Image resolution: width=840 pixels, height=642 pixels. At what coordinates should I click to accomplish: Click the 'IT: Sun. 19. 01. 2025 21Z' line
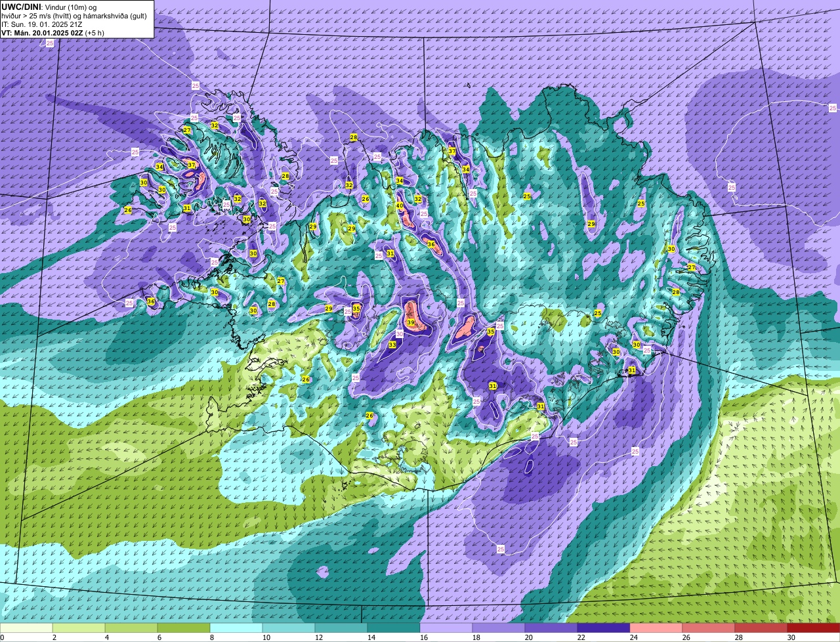point(41,24)
